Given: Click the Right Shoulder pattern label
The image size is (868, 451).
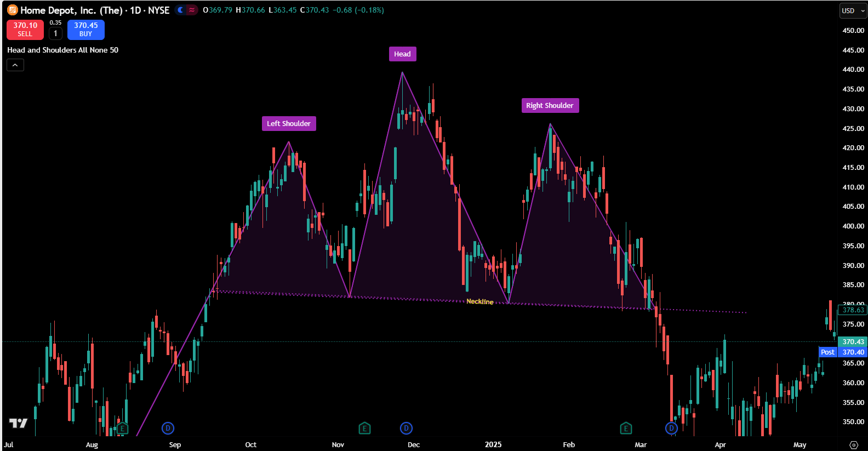Looking at the screenshot, I should (x=550, y=105).
